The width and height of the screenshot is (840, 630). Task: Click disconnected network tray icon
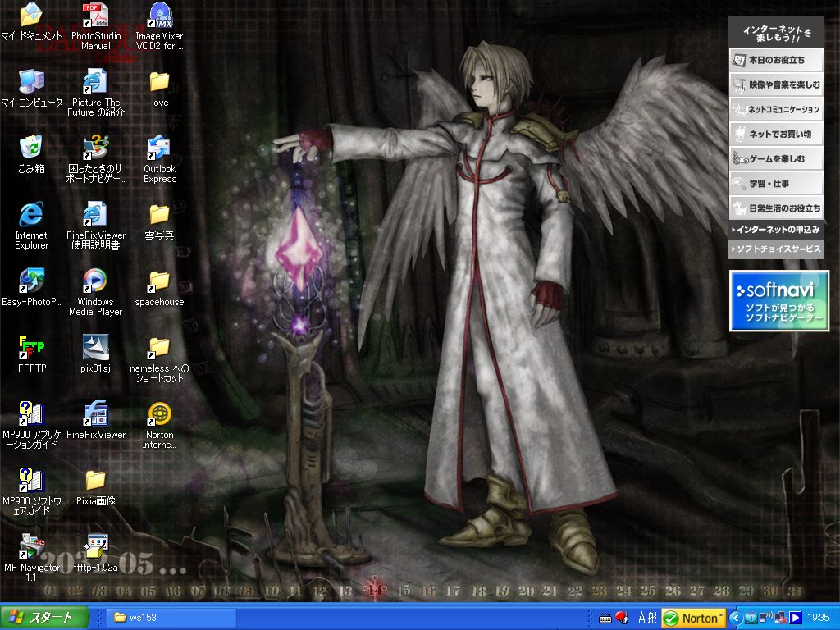point(781,619)
